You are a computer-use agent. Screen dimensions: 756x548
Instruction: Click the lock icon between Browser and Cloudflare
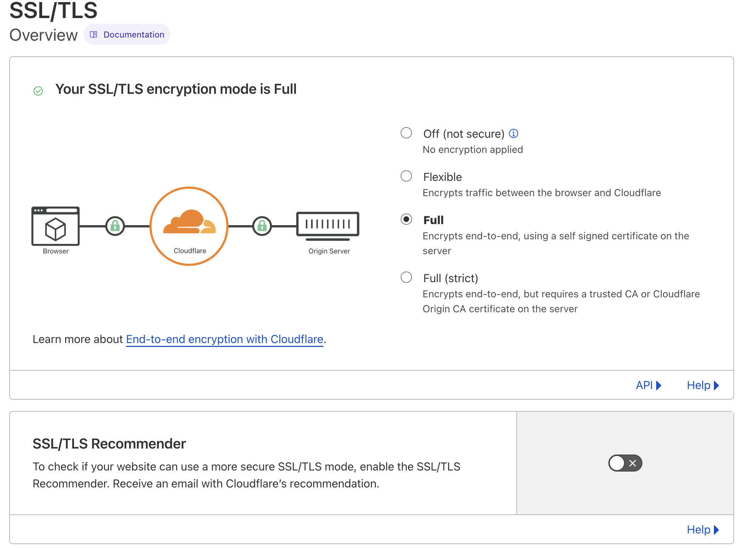(x=115, y=226)
